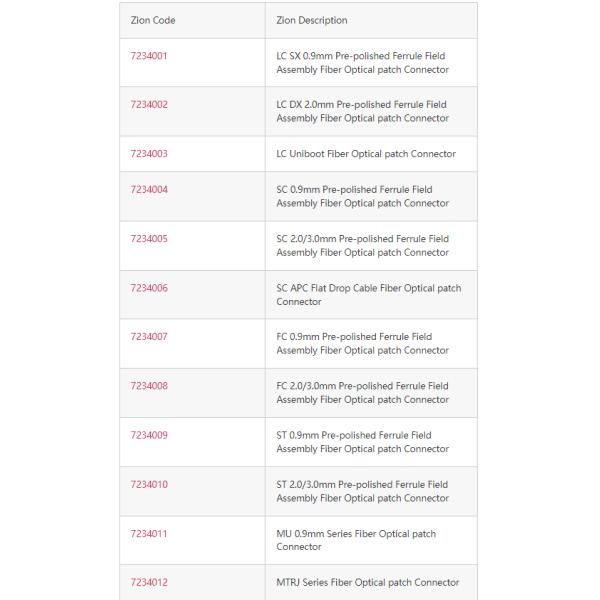Click the 7234002 product code link
This screenshot has width=600, height=600.
[149, 105]
